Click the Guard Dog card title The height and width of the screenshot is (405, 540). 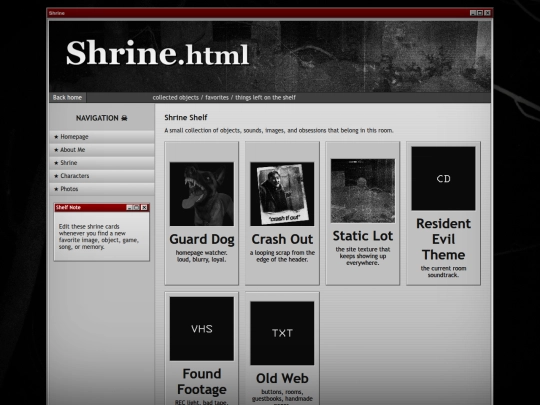point(202,239)
